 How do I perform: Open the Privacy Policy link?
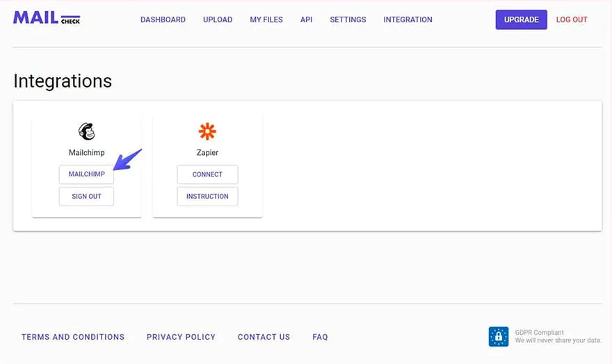pyautogui.click(x=181, y=337)
